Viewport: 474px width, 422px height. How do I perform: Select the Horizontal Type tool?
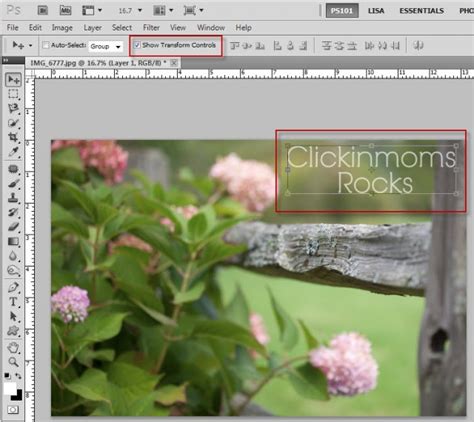tap(13, 302)
